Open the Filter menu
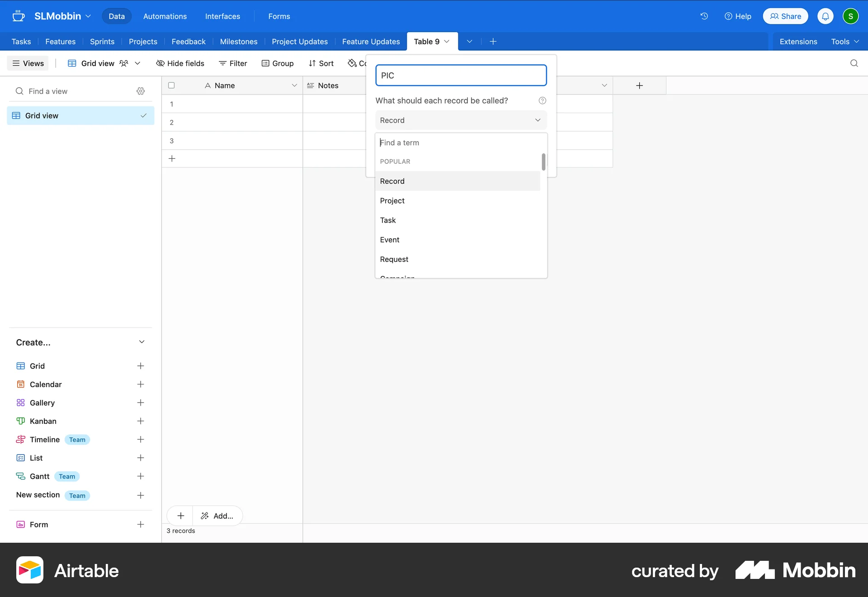The image size is (868, 597). [233, 63]
